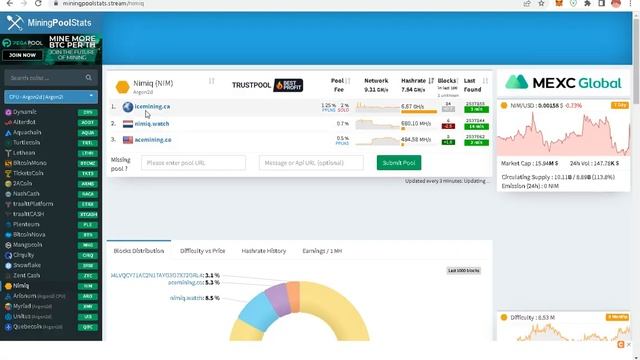Select the TicketsCoin trophy icon

[8, 173]
